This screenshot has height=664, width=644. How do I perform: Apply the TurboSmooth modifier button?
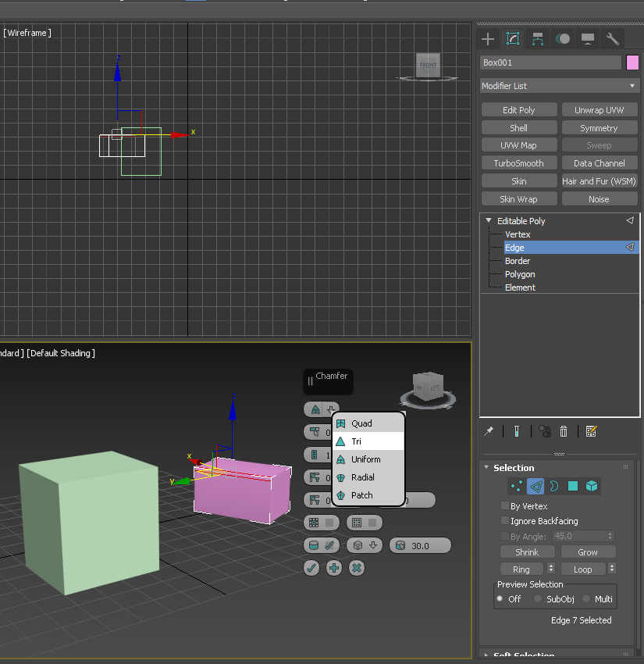pos(518,162)
